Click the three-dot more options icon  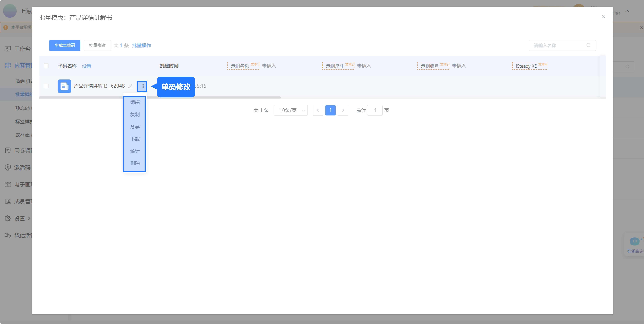click(x=143, y=86)
